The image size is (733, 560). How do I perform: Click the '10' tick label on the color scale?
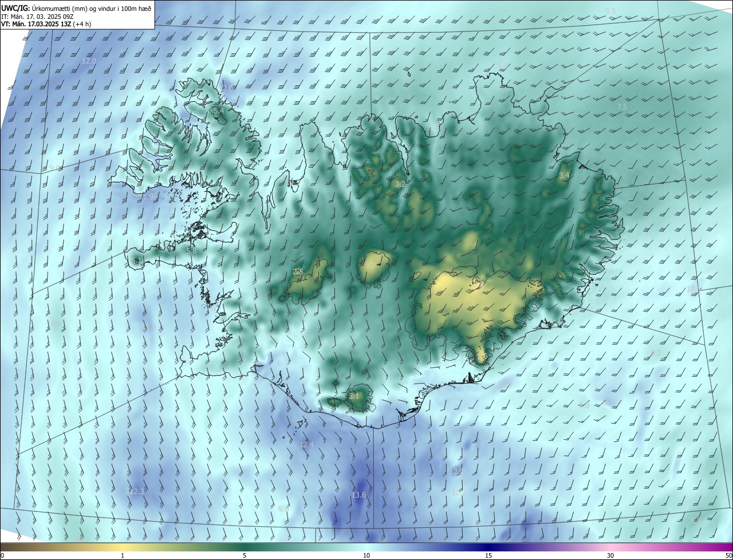(x=366, y=555)
